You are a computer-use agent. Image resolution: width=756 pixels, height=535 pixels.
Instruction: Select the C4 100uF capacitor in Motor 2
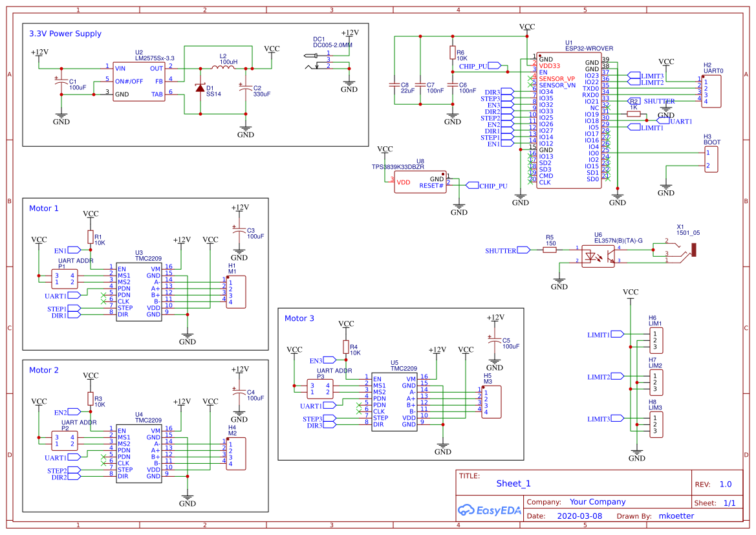coord(239,393)
